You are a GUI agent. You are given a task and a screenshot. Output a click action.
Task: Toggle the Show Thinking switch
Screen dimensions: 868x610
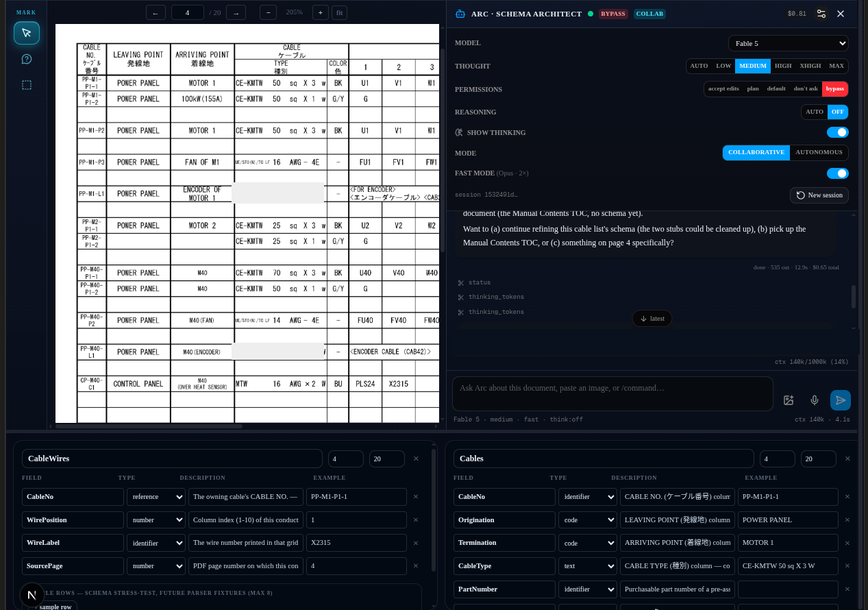pyautogui.click(x=837, y=132)
